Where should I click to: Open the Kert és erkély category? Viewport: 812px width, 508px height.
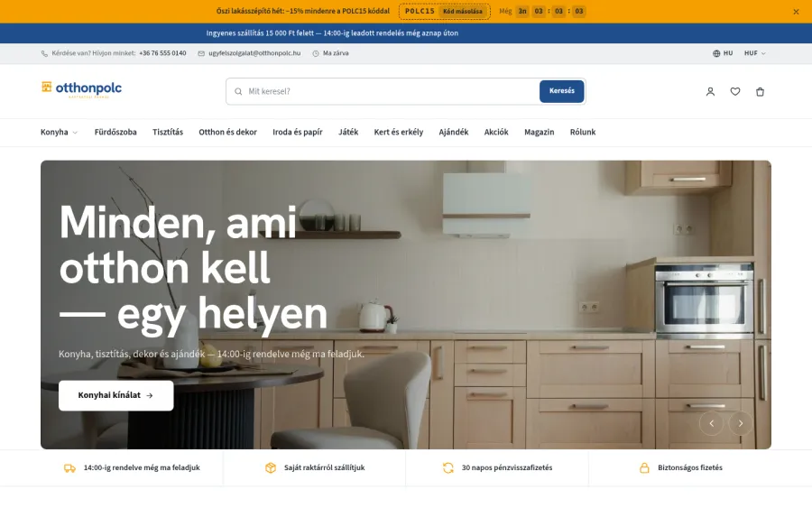pos(399,132)
